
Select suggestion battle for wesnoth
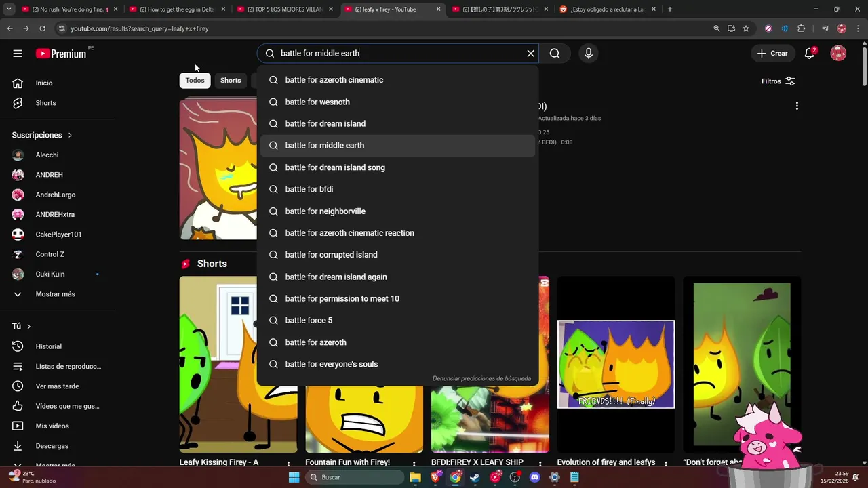tap(397, 102)
